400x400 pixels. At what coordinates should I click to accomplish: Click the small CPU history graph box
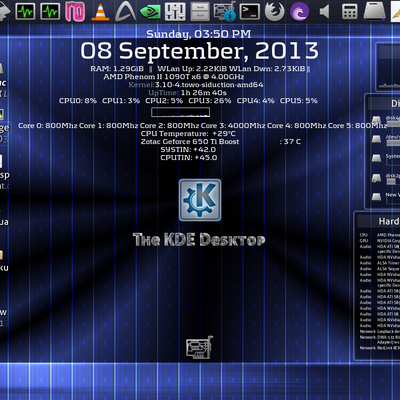click(x=181, y=112)
